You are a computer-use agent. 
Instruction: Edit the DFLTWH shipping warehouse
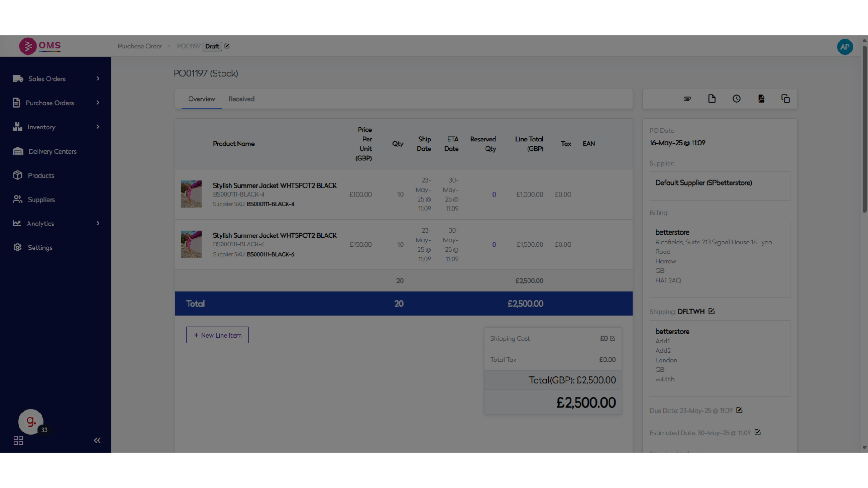712,311
